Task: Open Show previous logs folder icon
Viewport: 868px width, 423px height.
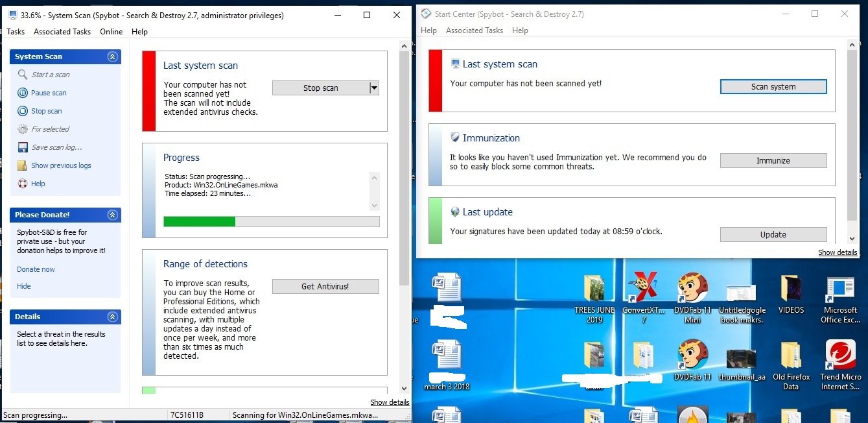Action: coord(23,165)
